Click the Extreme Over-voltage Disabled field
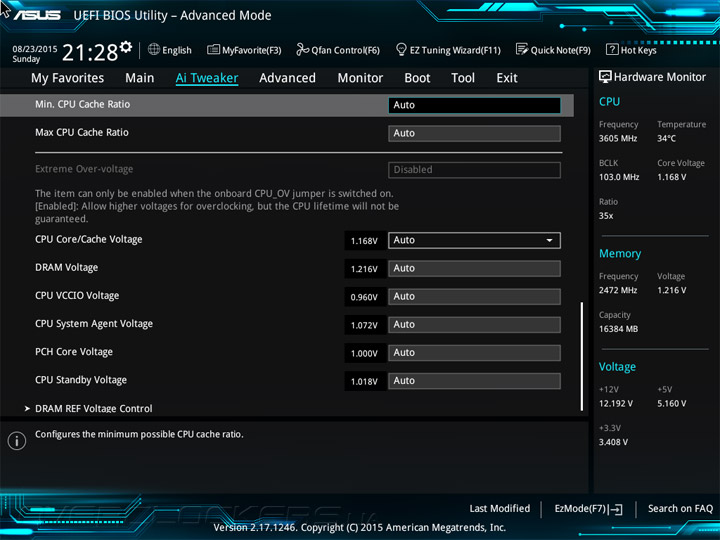This screenshot has height=540, width=720. click(474, 170)
